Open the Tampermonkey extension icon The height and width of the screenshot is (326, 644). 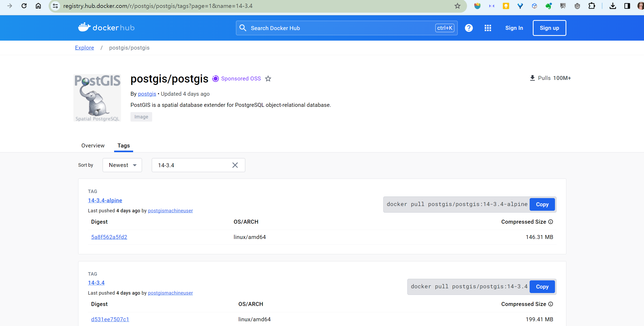pos(577,6)
